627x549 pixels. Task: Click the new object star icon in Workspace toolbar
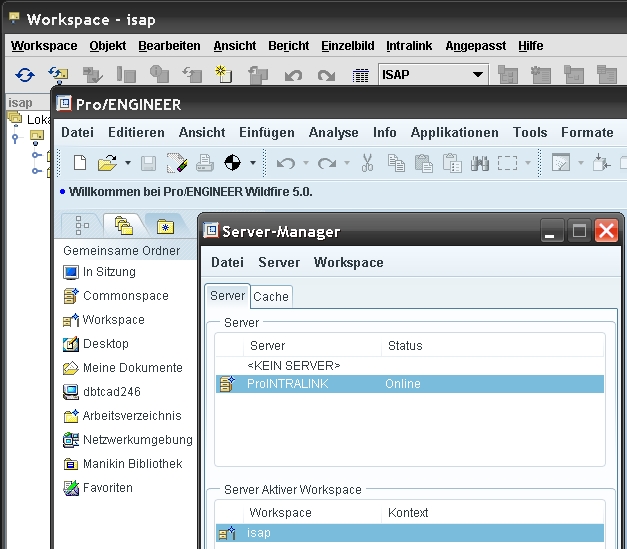pyautogui.click(x=223, y=74)
